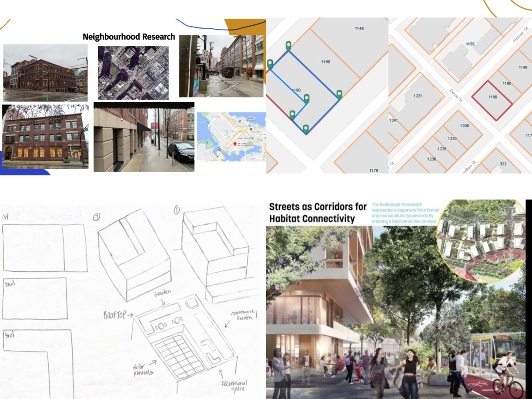The height and width of the screenshot is (399, 532).
Task: Click the handwritten 'ROOFTOP' label on the sketch
Action: click(115, 315)
